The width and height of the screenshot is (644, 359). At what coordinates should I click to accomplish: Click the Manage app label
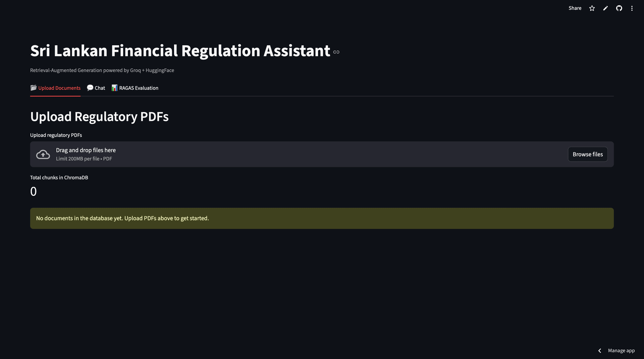(x=621, y=351)
